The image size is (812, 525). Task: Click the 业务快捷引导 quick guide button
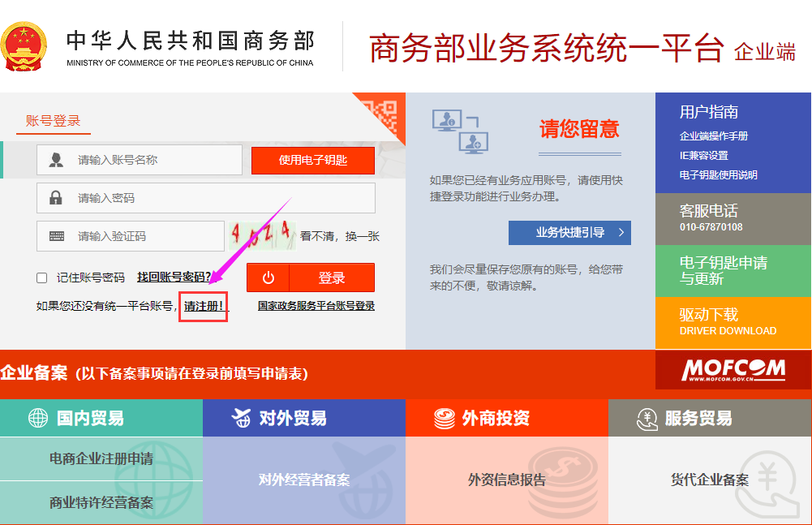pos(569,232)
